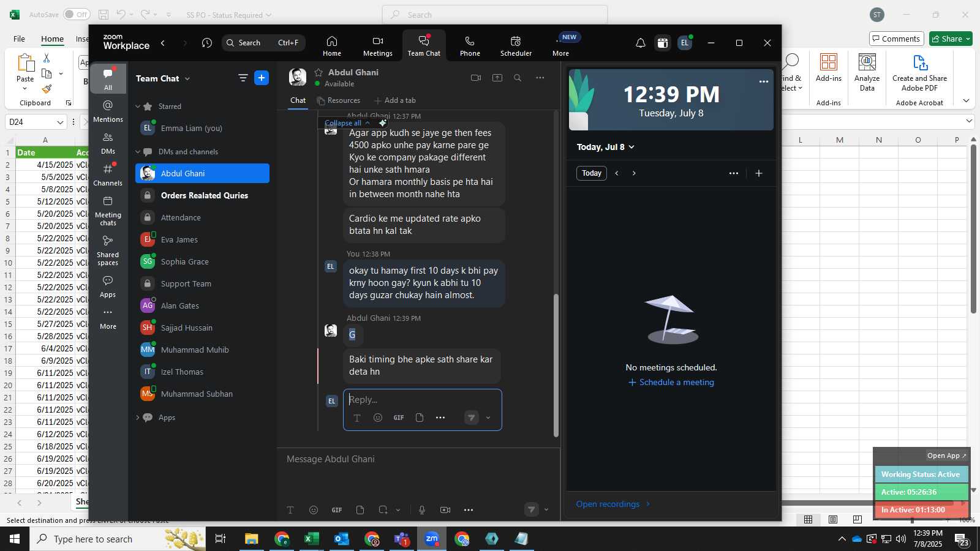This screenshot has width=980, height=551.
Task: Open formatting options in main composer
Action: [290, 509]
